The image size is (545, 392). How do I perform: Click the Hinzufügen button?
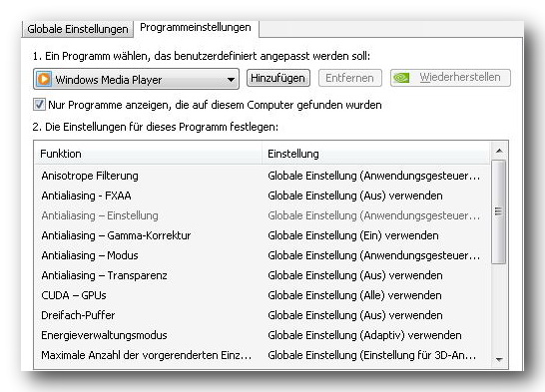click(278, 78)
